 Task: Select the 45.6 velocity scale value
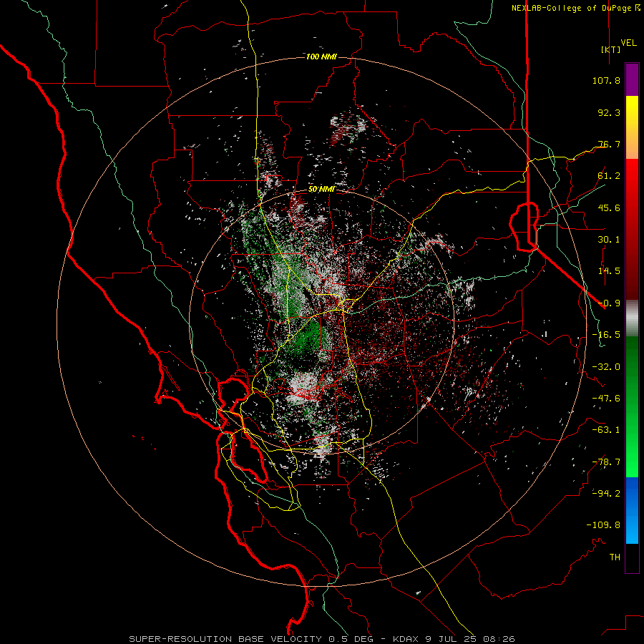click(609, 208)
